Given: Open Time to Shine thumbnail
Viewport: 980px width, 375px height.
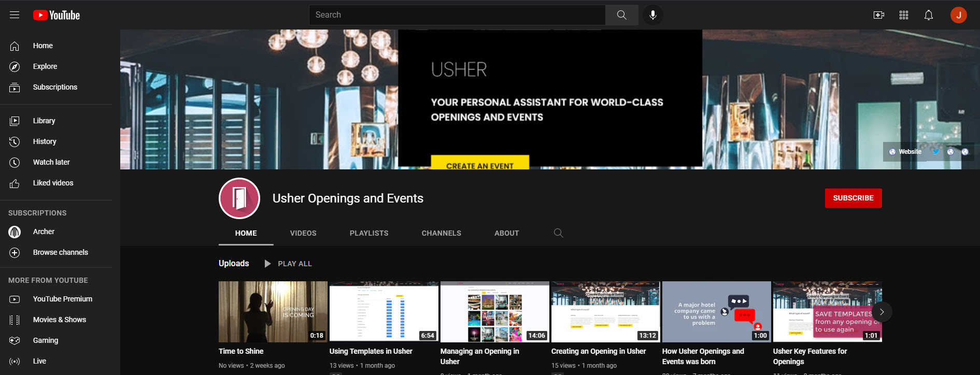Looking at the screenshot, I should pos(273,312).
